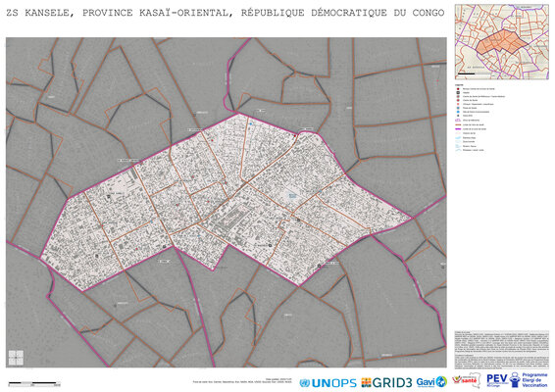Click the grid index icon in the map corner

16,358
